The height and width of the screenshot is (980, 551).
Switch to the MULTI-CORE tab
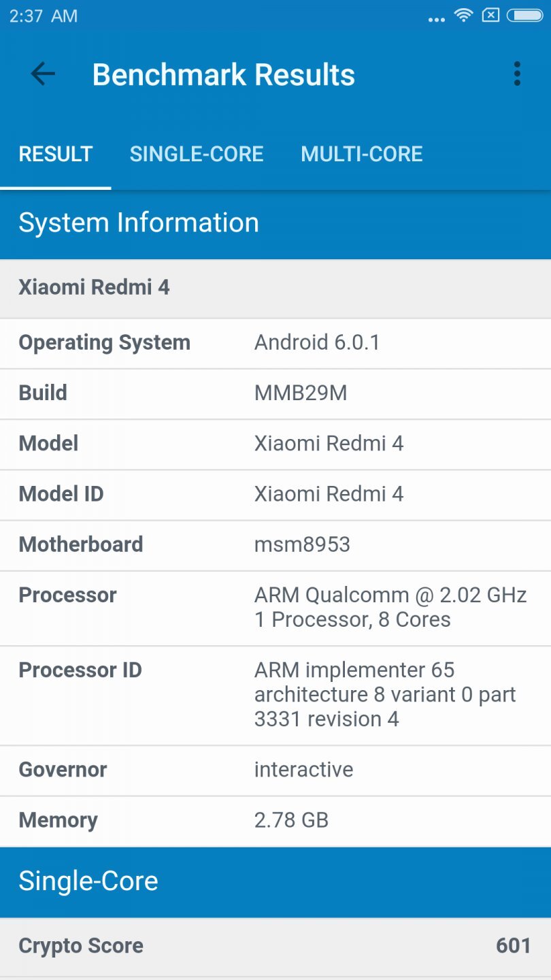[362, 154]
